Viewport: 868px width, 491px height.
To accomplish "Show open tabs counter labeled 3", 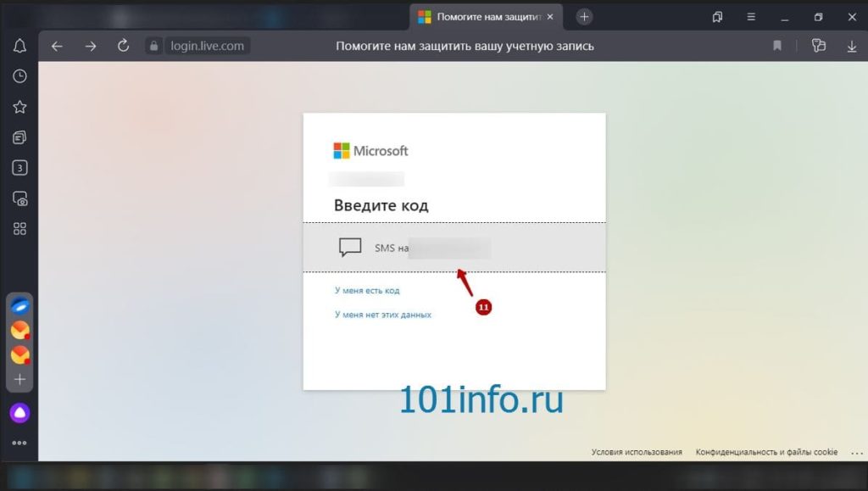I will [x=19, y=168].
